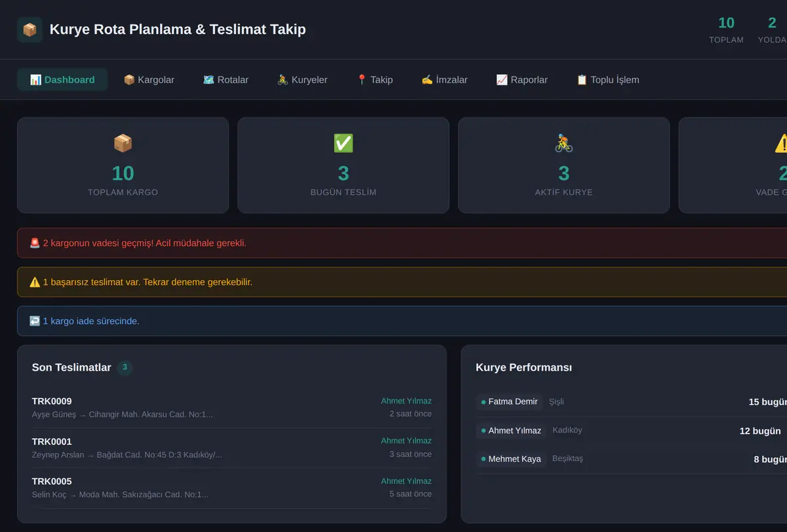Click the BUGÜN TESLİM label in the stat card
Screen dimensions: 787x532
click(343, 192)
